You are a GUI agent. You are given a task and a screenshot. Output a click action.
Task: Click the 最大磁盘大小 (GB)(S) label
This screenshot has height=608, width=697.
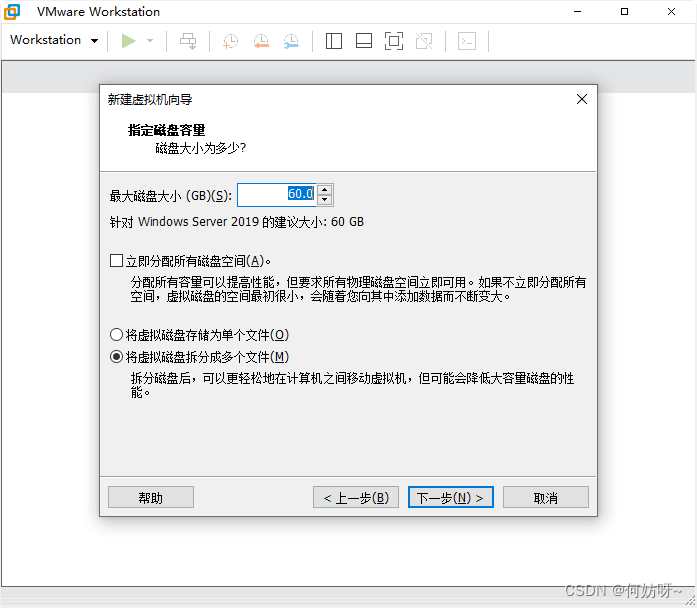[171, 196]
